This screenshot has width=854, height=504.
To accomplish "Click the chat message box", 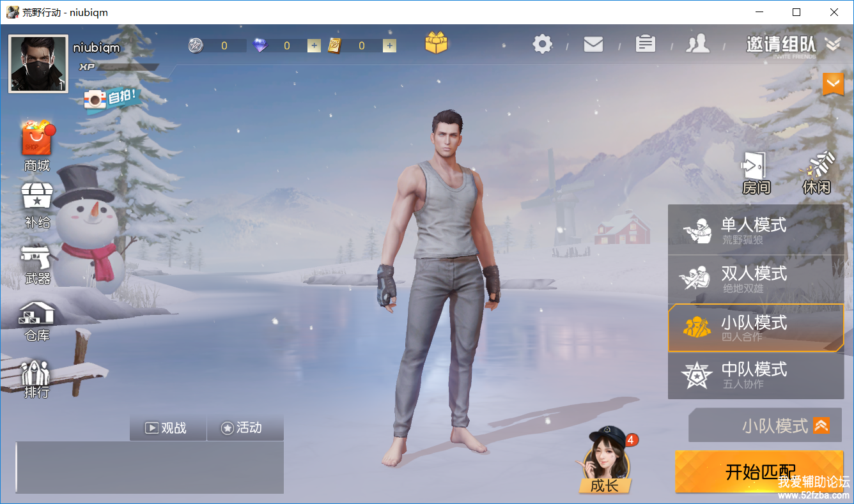I will click(150, 468).
